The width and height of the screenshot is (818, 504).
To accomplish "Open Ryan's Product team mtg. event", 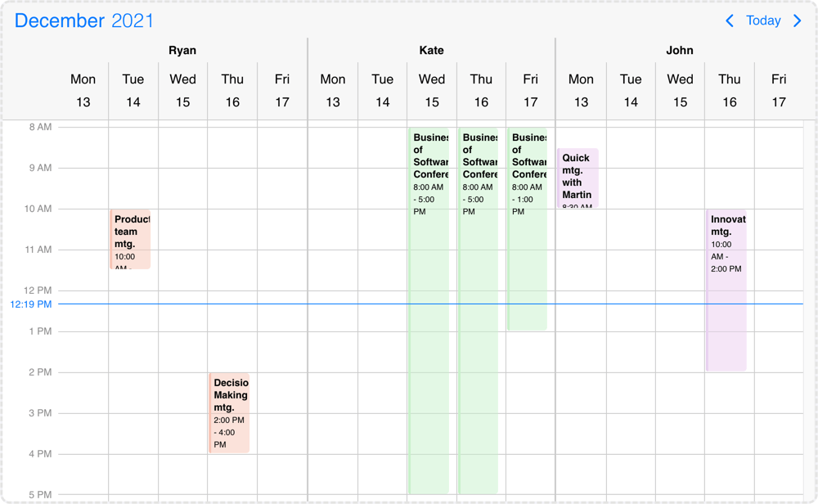I will pos(131,239).
